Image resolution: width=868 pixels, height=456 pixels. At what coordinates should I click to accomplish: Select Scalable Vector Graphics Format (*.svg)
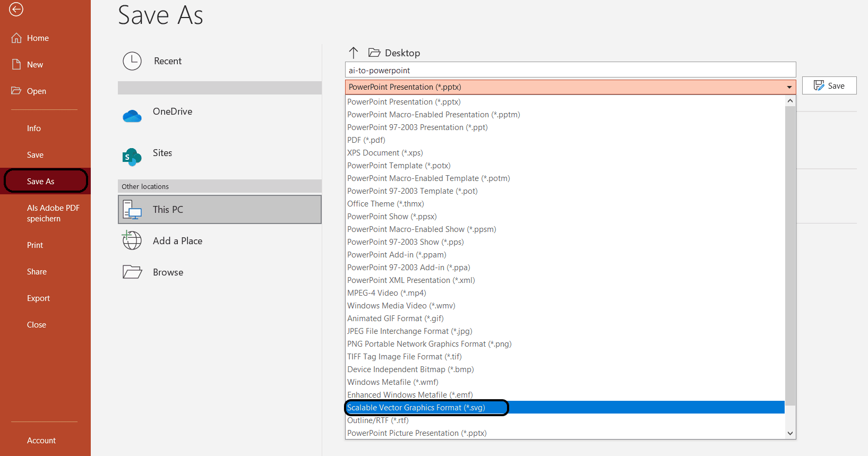tap(565, 408)
